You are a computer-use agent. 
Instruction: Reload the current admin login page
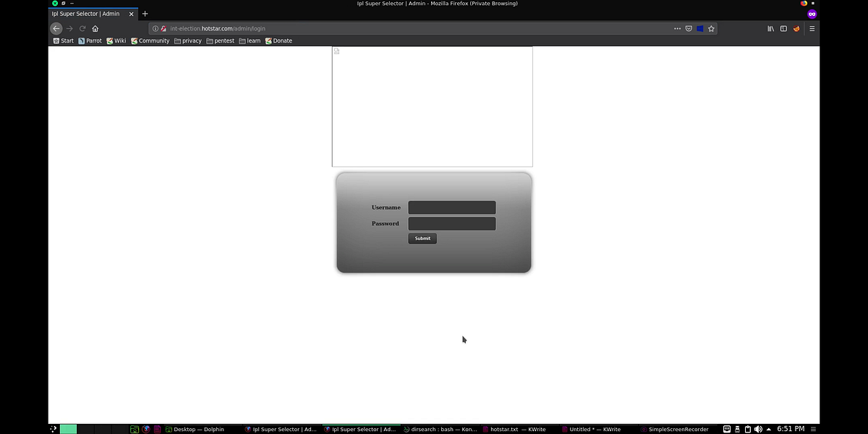click(x=82, y=28)
